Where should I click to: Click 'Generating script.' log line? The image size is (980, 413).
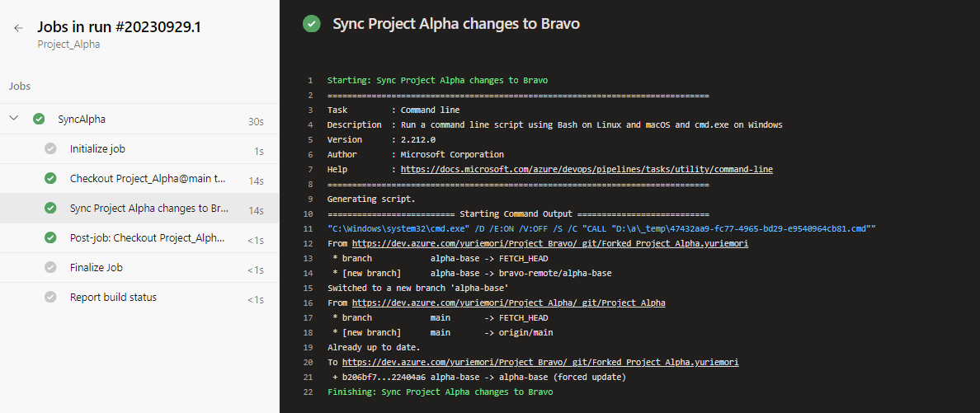[371, 199]
